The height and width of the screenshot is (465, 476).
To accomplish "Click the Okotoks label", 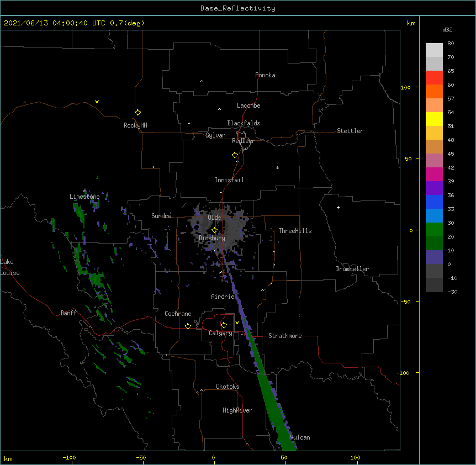I will click(x=228, y=387).
